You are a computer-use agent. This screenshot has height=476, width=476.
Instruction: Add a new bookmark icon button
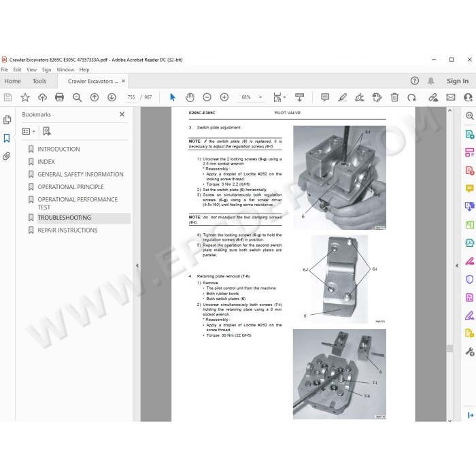(47, 131)
